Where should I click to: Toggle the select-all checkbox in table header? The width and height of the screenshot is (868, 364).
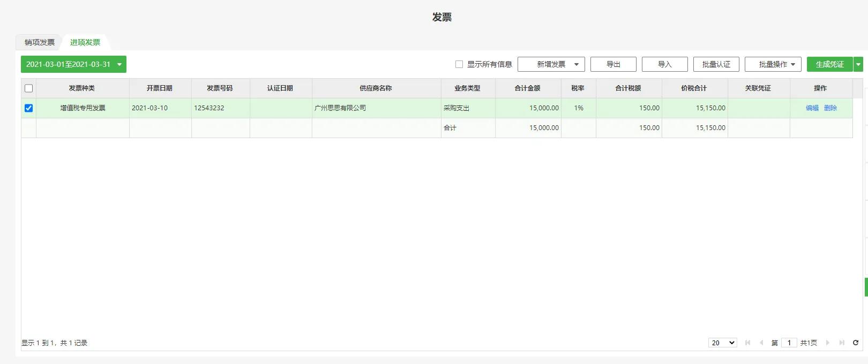pos(29,88)
